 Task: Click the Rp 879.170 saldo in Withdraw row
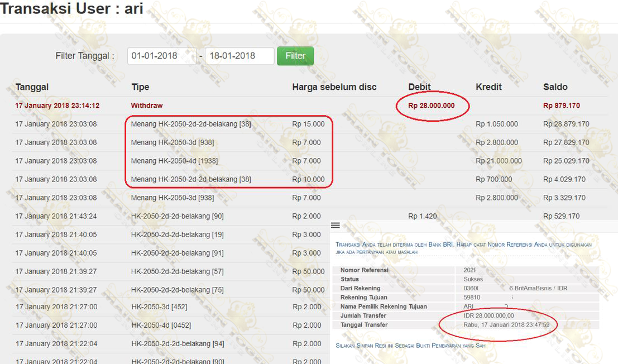tap(561, 106)
